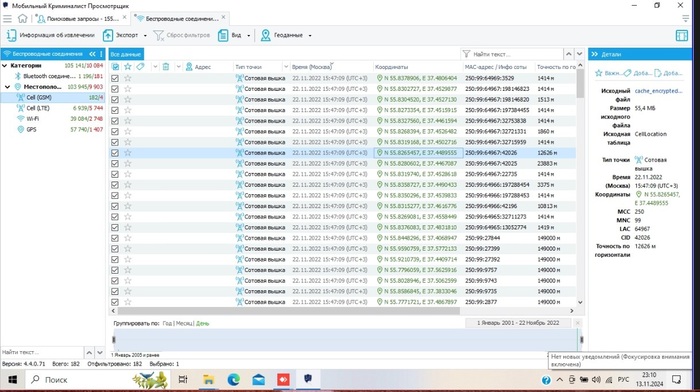Select the Все данные tab

pyautogui.click(x=126, y=54)
